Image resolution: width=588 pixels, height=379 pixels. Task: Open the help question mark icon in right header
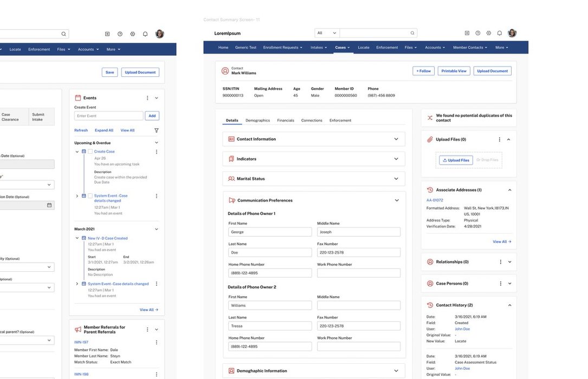(477, 33)
